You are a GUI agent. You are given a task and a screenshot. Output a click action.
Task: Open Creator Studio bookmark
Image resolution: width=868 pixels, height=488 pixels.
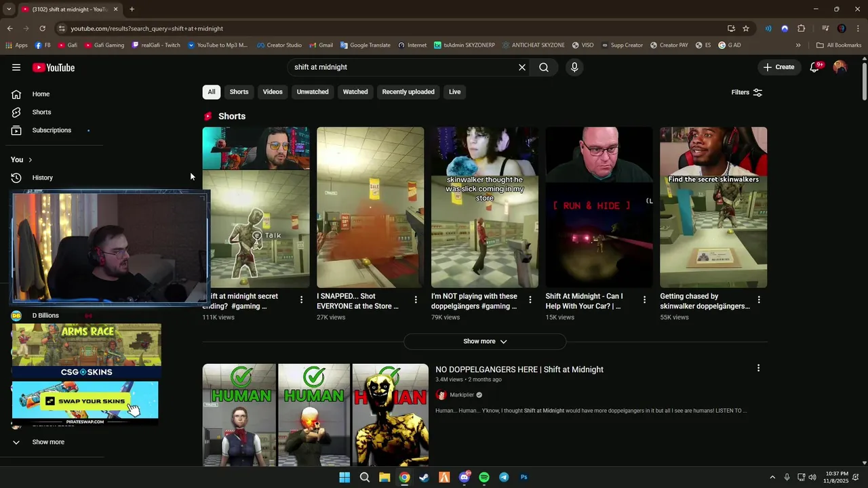[x=279, y=45]
